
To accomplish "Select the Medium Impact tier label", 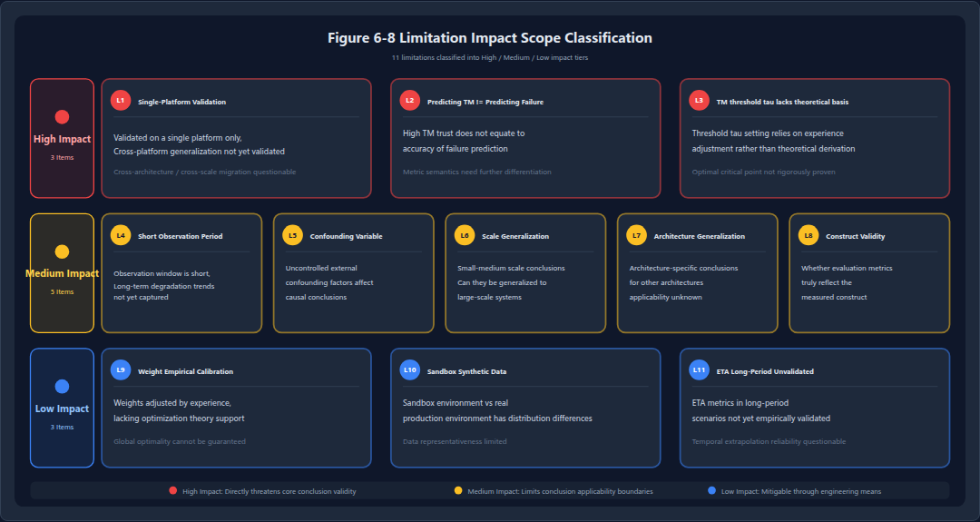I will click(x=62, y=273).
